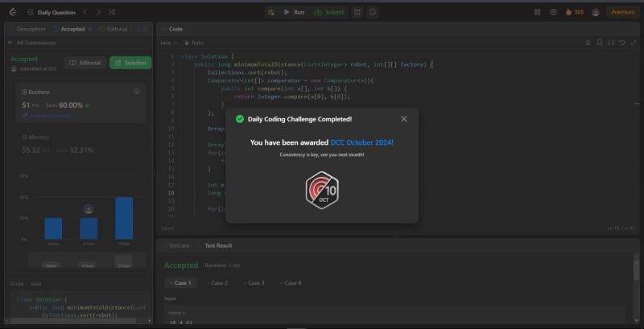The image size is (644, 329).
Task: Open the runtime info icon
Action: [x=137, y=92]
